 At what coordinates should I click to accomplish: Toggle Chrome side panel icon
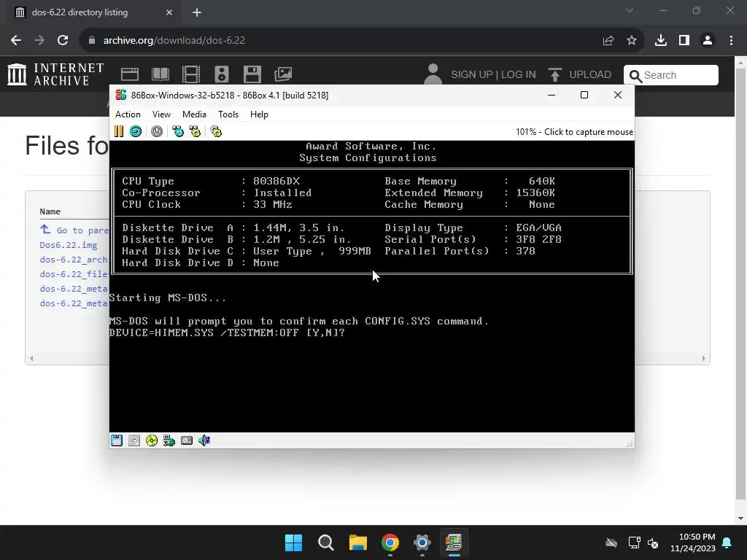point(684,41)
